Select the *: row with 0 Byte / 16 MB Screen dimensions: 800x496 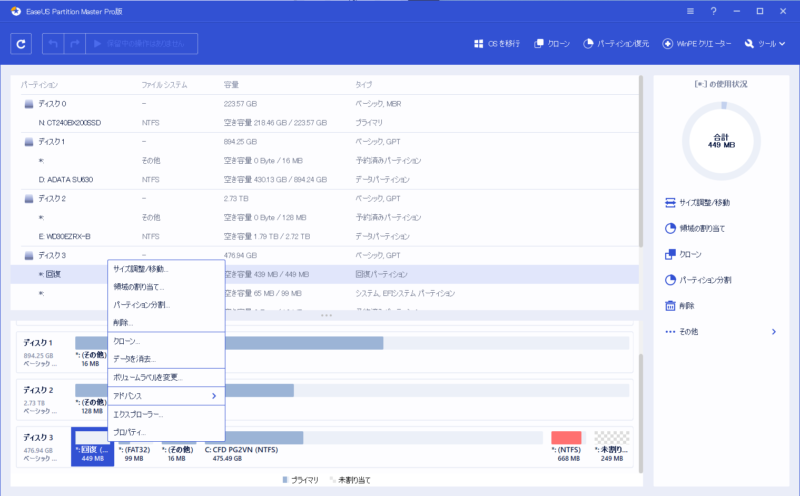(324, 161)
